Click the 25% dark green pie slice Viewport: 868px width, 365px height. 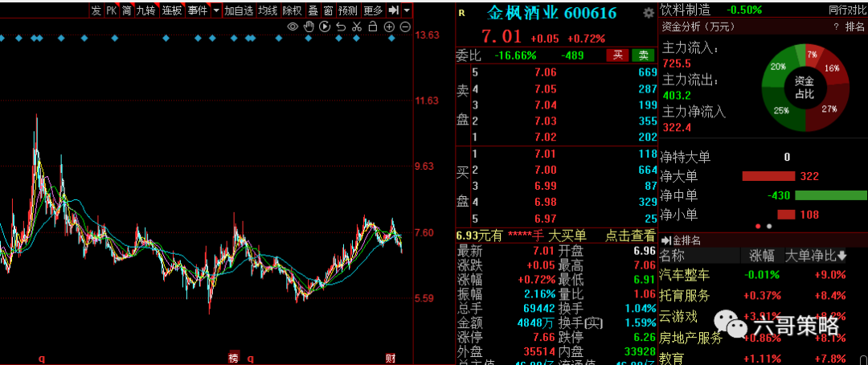point(782,109)
